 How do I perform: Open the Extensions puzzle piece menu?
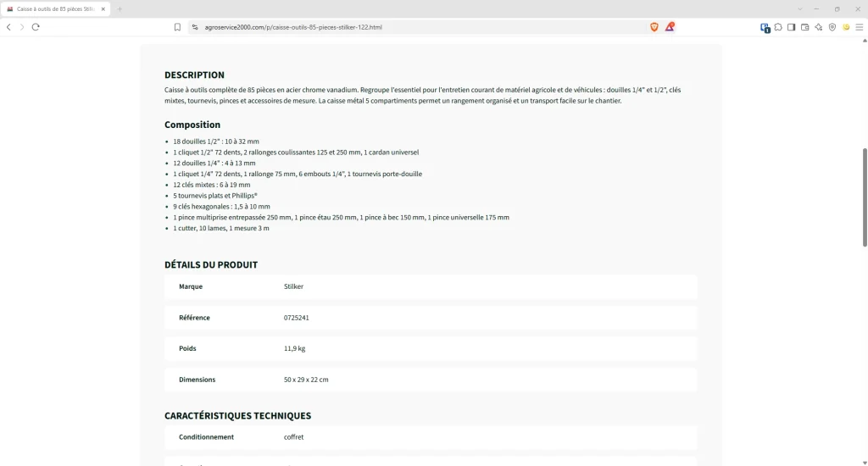(778, 27)
